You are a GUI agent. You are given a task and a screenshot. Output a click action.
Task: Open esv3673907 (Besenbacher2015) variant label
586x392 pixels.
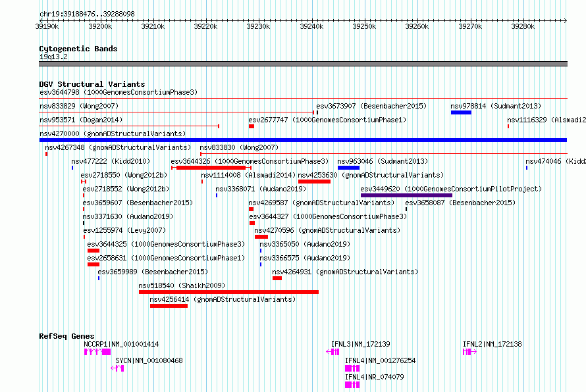point(371,106)
